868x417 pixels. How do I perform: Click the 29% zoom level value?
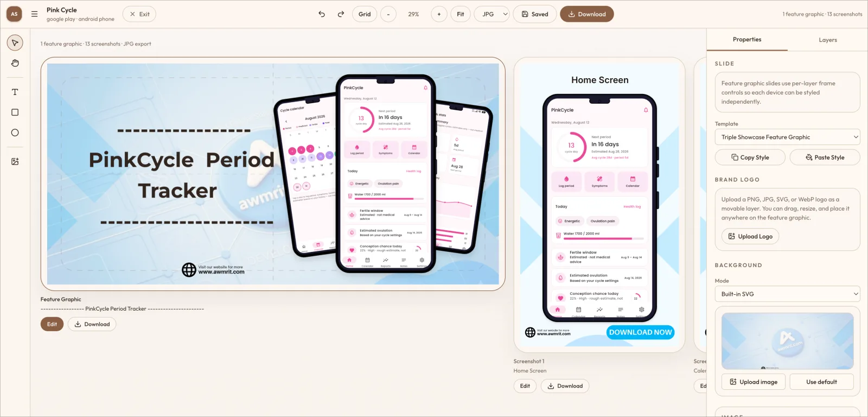tap(413, 14)
